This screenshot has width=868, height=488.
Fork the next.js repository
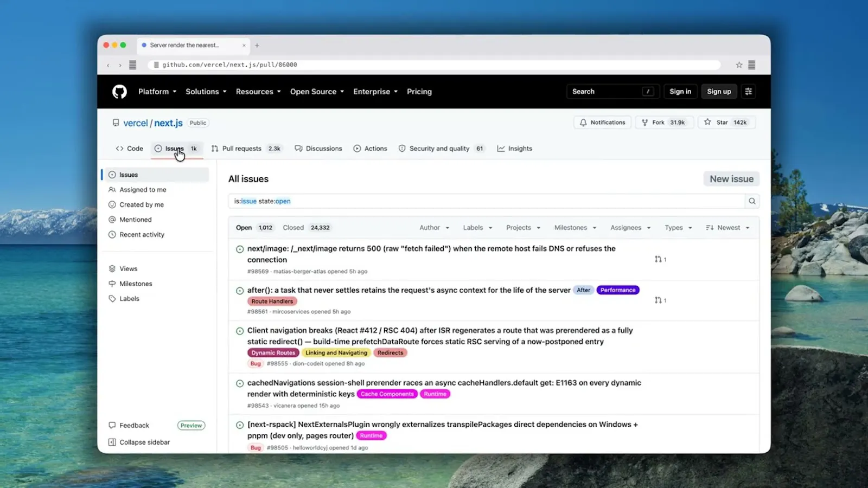tap(663, 123)
